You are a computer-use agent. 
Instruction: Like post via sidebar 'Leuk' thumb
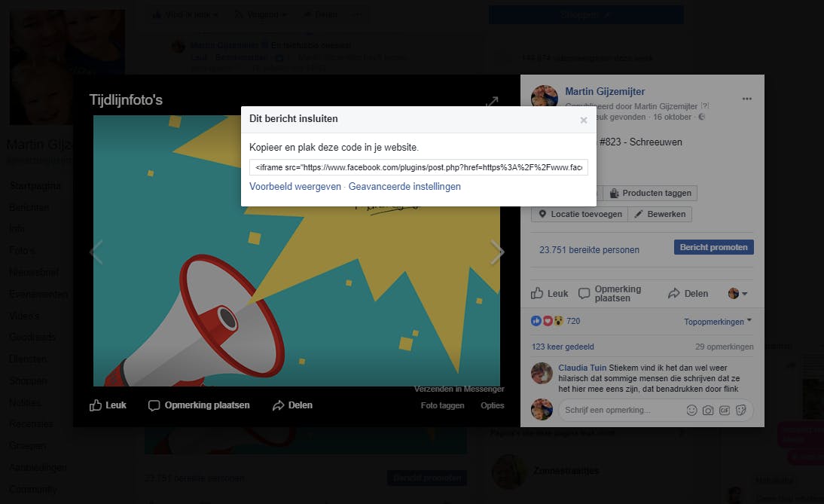[x=549, y=293]
